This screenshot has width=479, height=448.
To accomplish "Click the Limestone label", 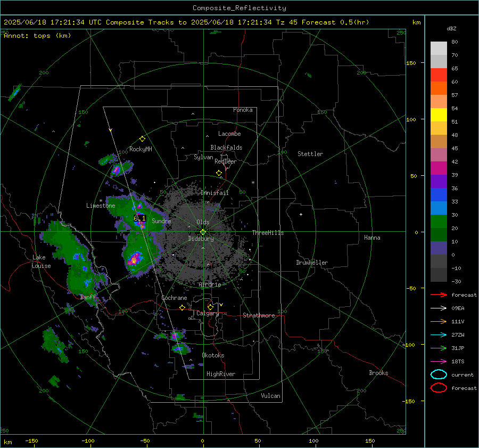I will (x=101, y=206).
